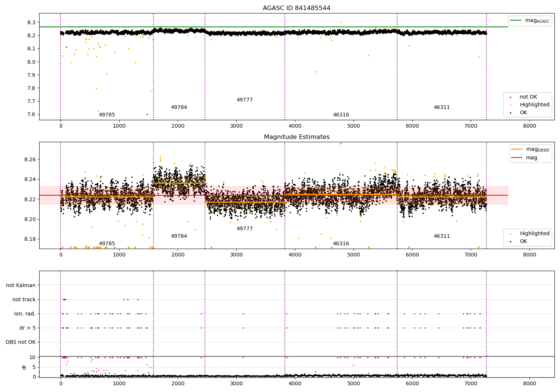560x392 pixels.
Task: Click OBSID label 49777 in the top panel
Action: coord(245,100)
